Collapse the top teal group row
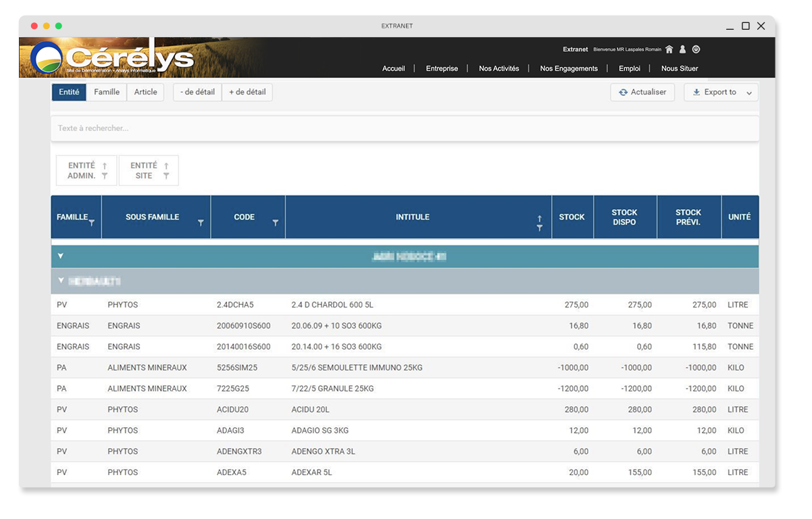Screen dimensions: 812x519 click(x=61, y=257)
